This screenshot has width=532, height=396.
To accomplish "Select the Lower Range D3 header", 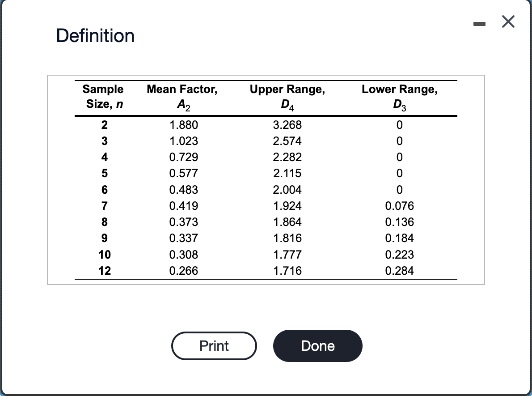I will coord(399,97).
